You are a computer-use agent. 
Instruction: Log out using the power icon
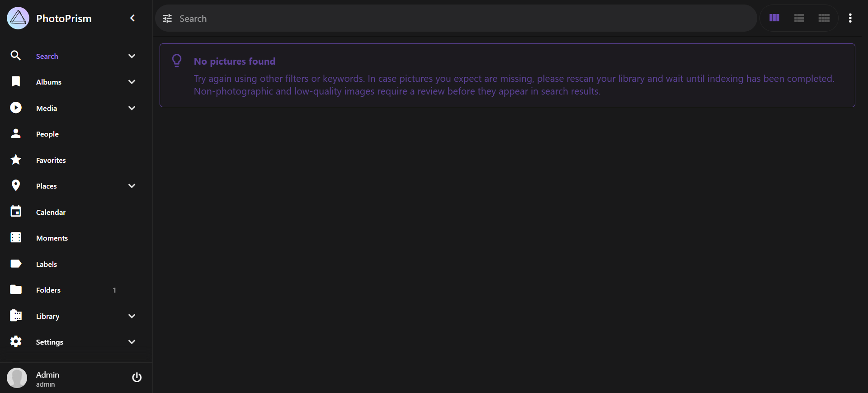point(137,377)
